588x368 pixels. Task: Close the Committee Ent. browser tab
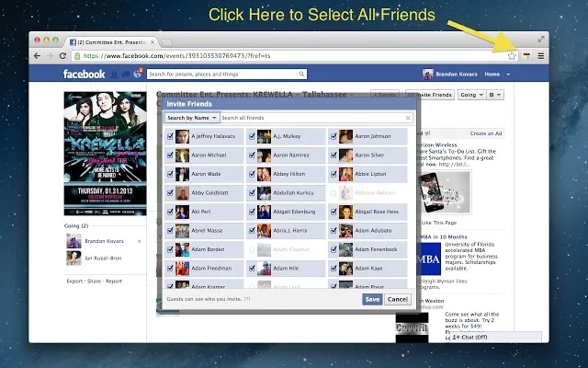coord(153,42)
